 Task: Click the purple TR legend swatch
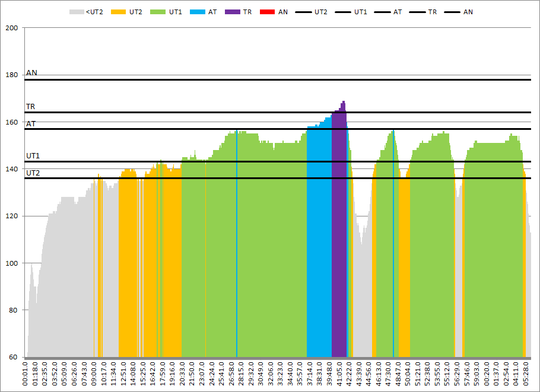click(234, 12)
